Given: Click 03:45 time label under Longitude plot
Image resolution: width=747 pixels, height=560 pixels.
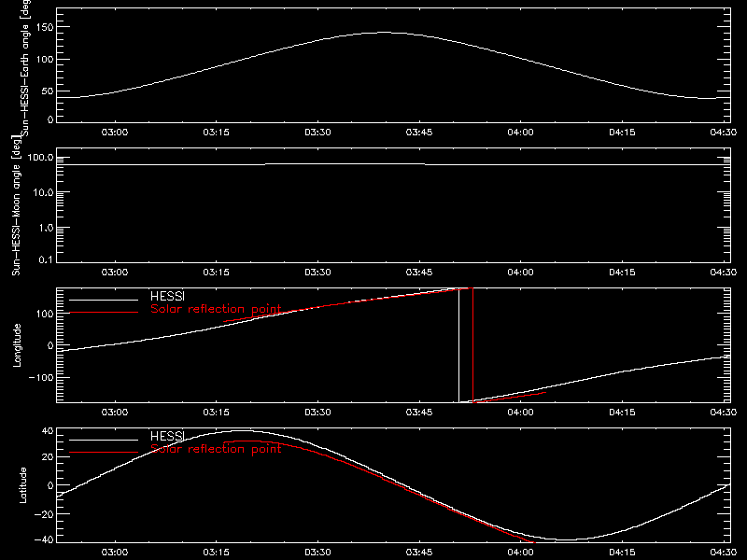Looking at the screenshot, I should [419, 412].
